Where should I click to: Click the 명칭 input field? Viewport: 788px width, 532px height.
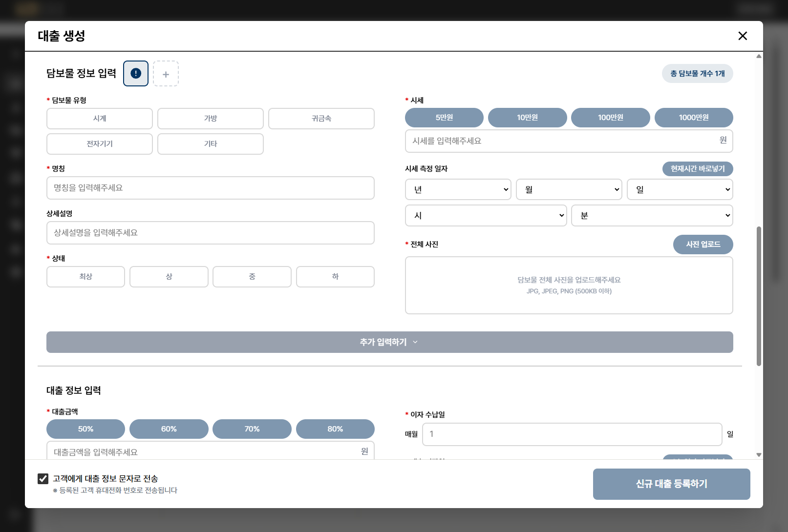point(210,188)
